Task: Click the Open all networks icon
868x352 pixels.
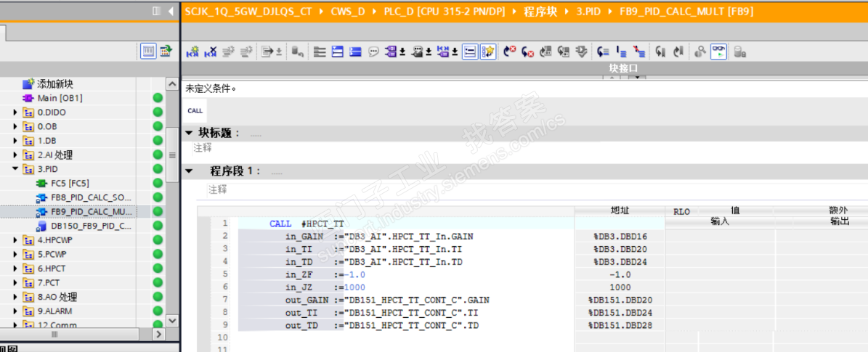Action: coord(338,52)
